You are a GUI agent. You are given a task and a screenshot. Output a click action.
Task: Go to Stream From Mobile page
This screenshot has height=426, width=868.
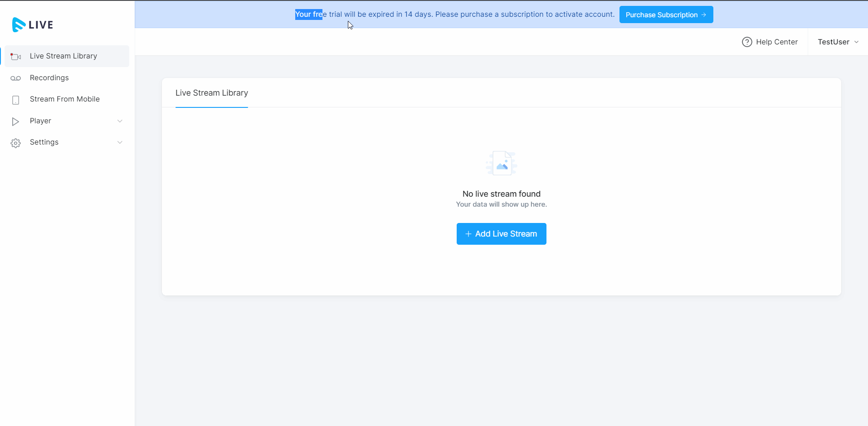point(65,99)
